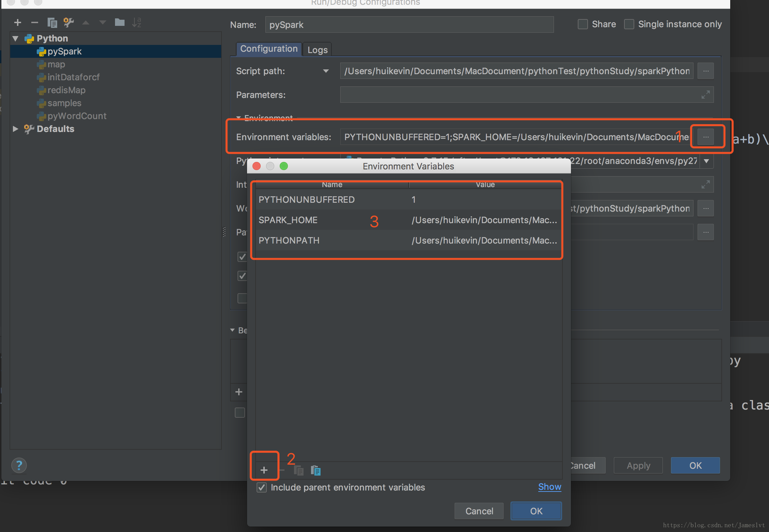Click OK in Environment Variables dialog

(536, 511)
